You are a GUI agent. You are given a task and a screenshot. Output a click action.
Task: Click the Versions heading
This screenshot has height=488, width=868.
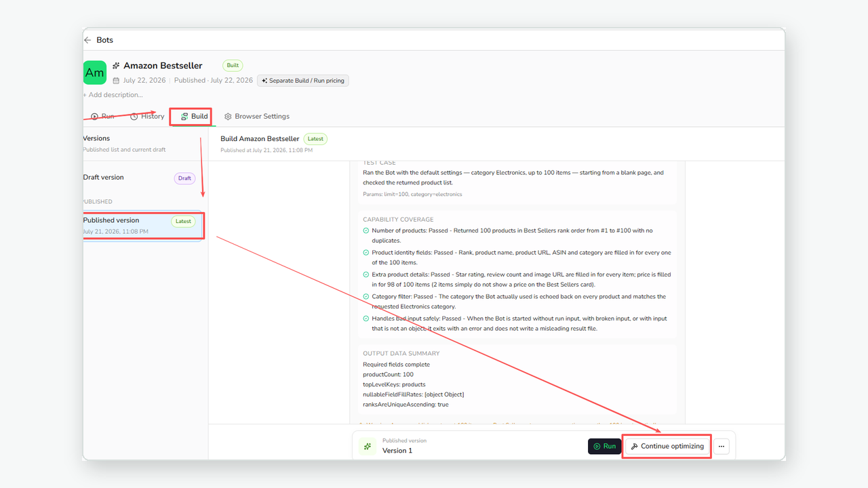point(96,138)
